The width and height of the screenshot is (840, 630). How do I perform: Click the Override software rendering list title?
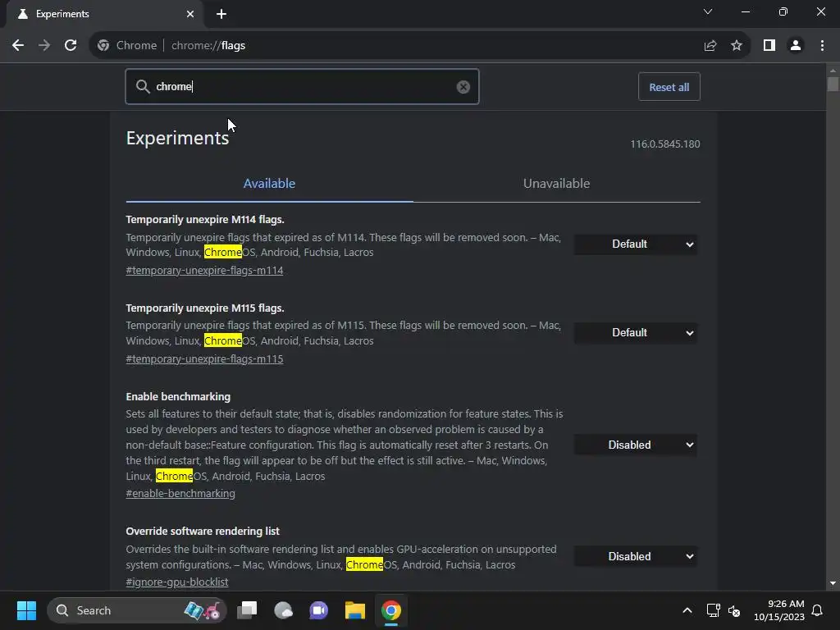(x=203, y=531)
